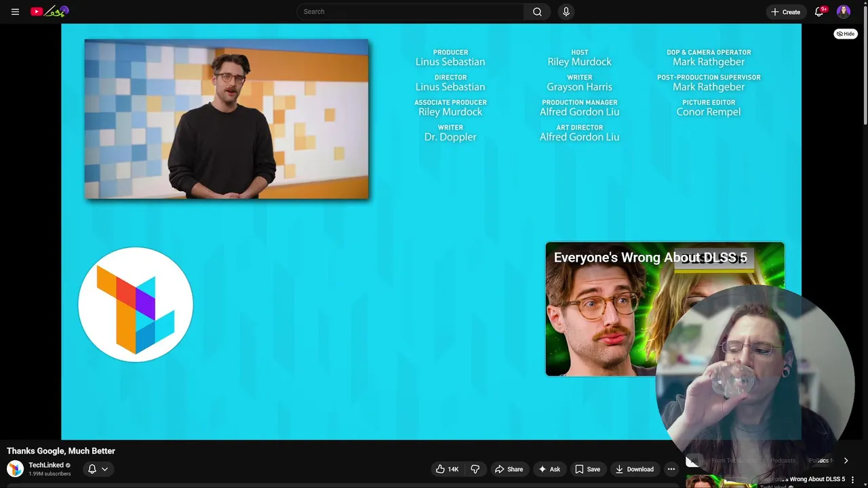Hide end screen elements with Hide button
The height and width of the screenshot is (488, 868).
pos(846,33)
